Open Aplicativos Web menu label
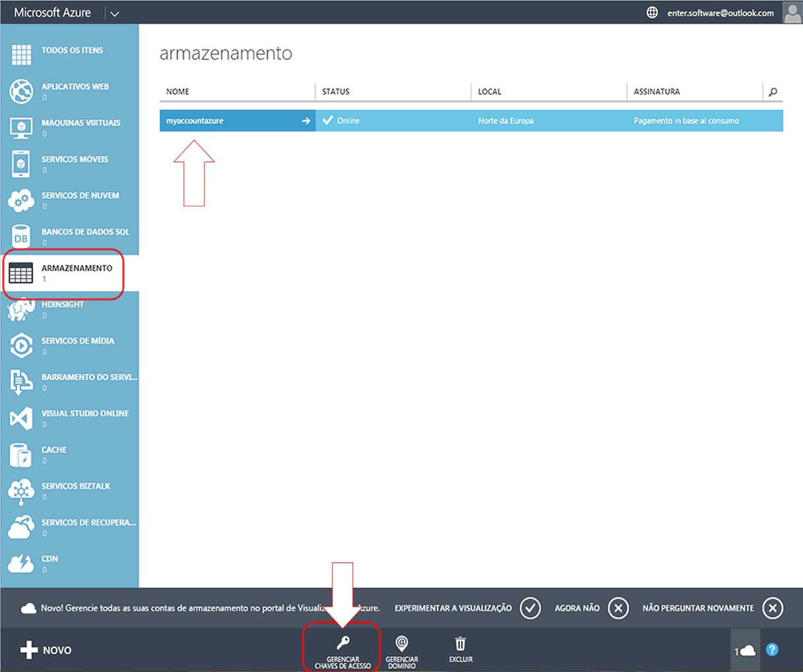Screen dimensions: 803x672 point(75,86)
